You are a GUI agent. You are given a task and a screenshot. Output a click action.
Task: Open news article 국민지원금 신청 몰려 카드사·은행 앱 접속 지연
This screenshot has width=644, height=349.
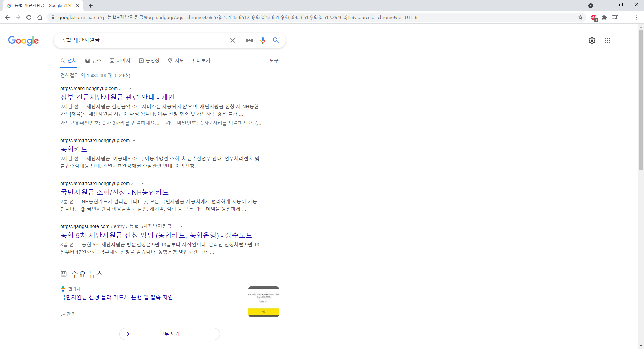pyautogui.click(x=117, y=297)
